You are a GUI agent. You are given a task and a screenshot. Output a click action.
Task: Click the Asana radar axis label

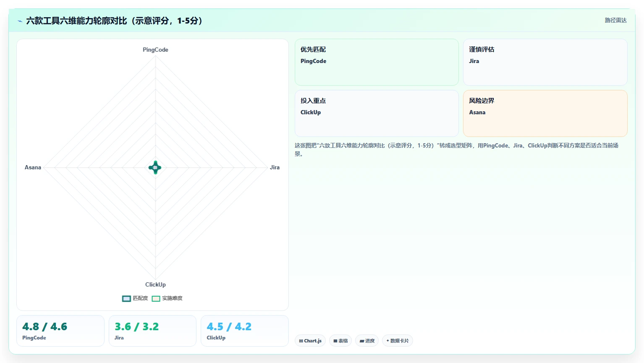click(x=33, y=167)
